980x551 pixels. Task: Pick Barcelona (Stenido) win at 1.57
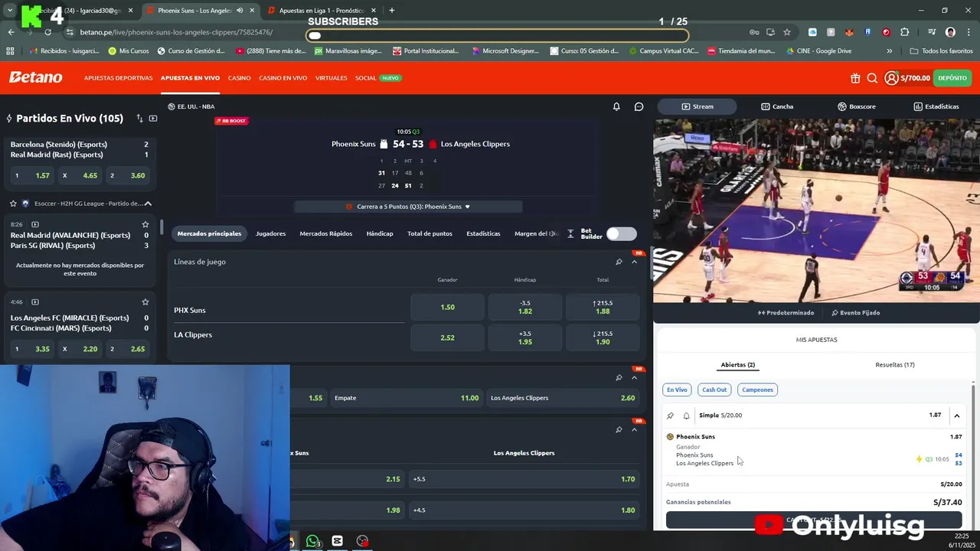(x=32, y=175)
